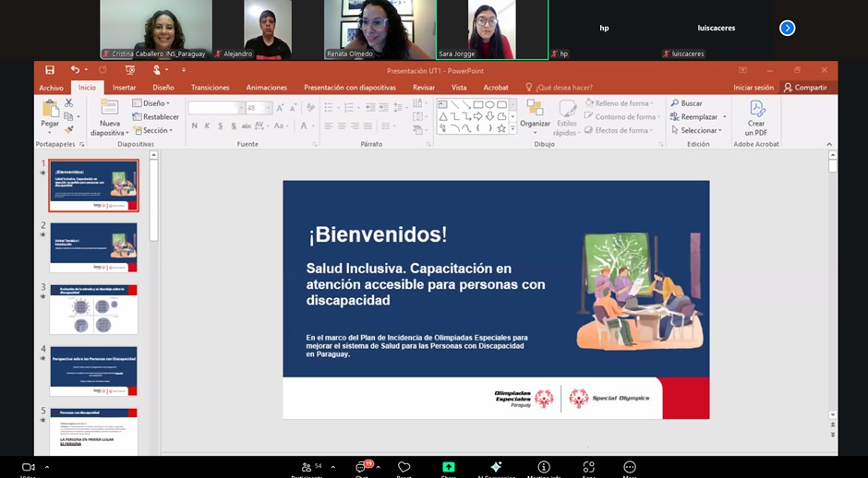Expand the shapes gallery More arrow

(x=512, y=128)
